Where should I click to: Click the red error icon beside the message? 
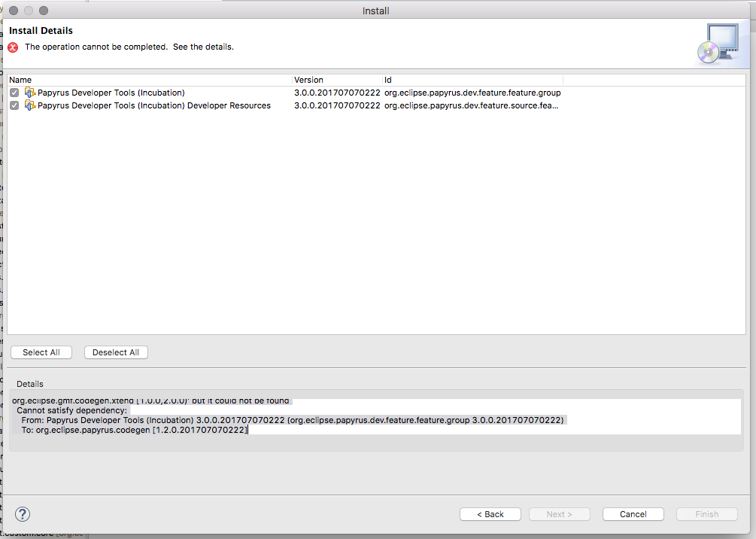tap(13, 47)
